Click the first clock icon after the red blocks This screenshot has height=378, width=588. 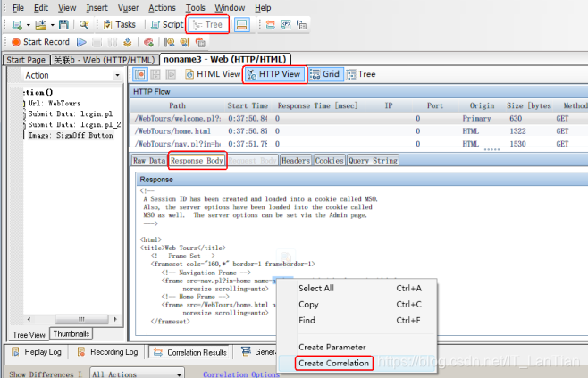coord(170,42)
